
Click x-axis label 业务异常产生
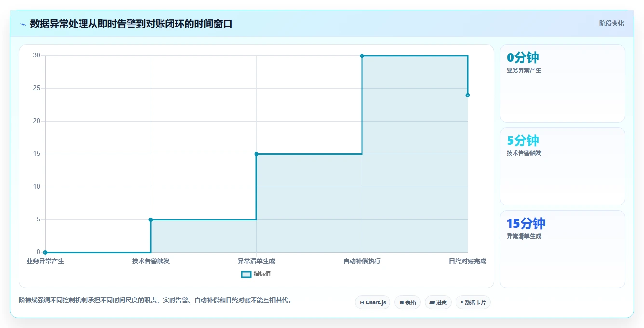click(x=45, y=261)
